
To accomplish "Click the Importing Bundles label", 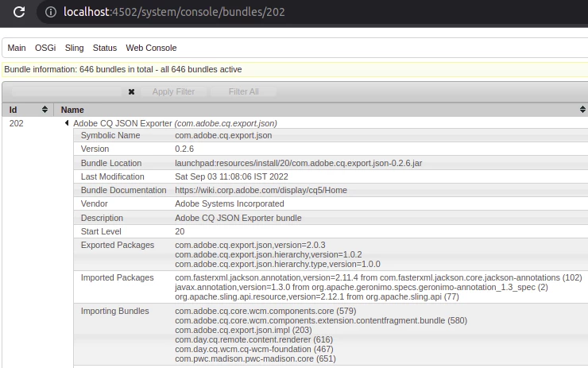I will coord(114,311).
